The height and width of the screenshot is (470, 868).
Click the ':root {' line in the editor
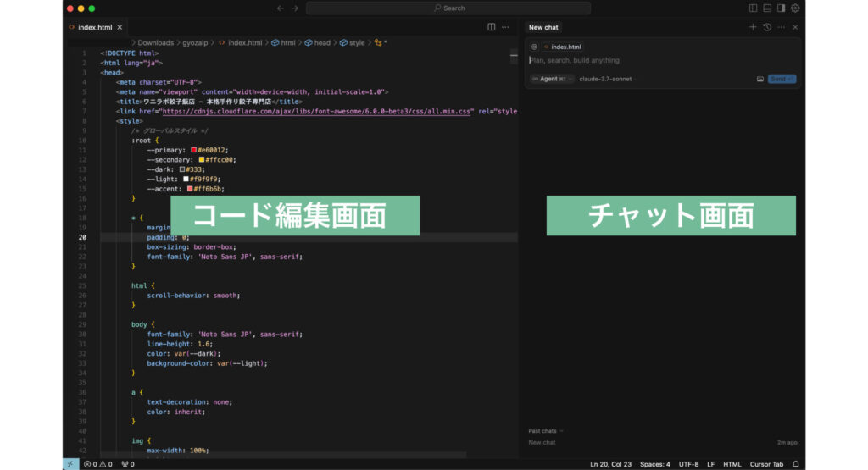145,141
